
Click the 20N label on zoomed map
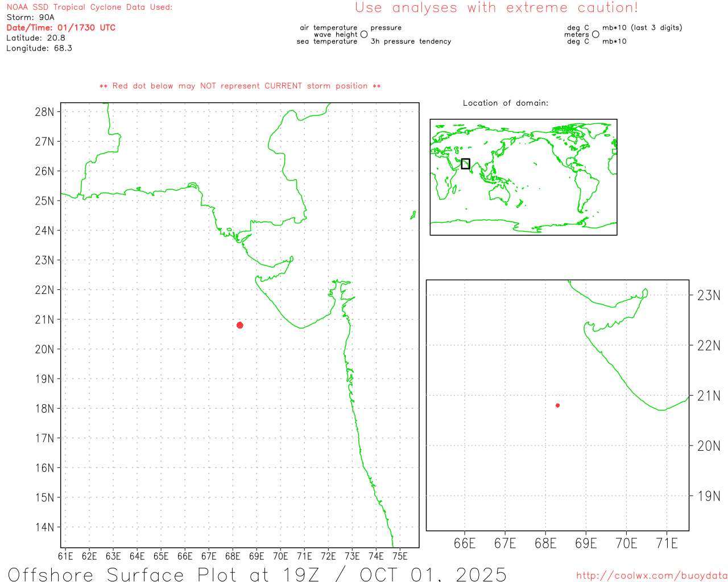[709, 446]
